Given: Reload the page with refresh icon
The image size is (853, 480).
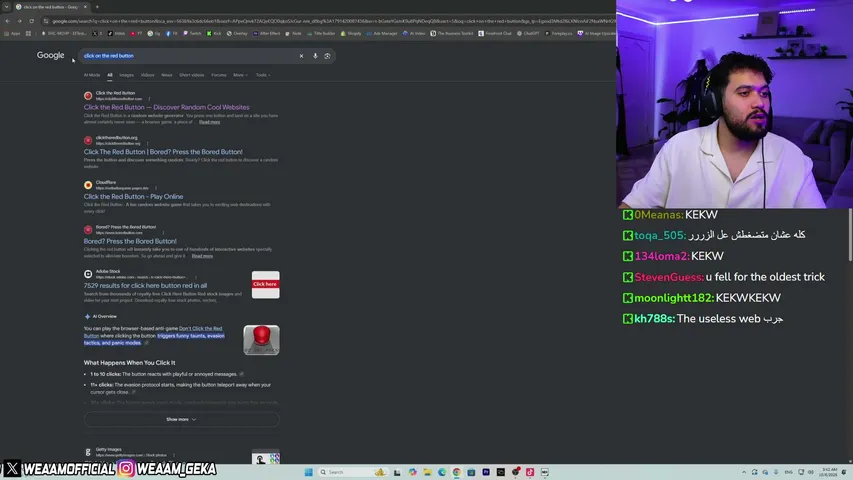Looking at the screenshot, I should point(32,21).
